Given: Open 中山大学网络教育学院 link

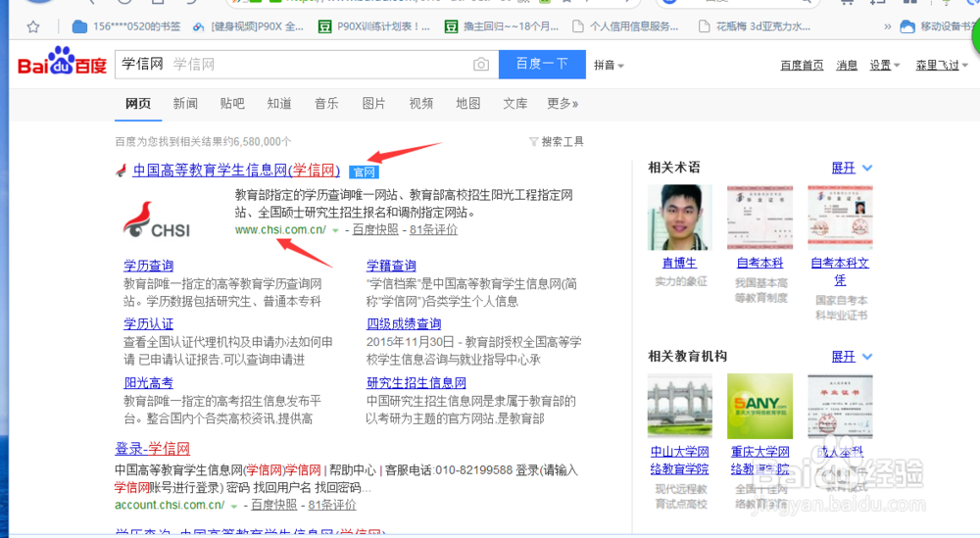Looking at the screenshot, I should click(680, 460).
